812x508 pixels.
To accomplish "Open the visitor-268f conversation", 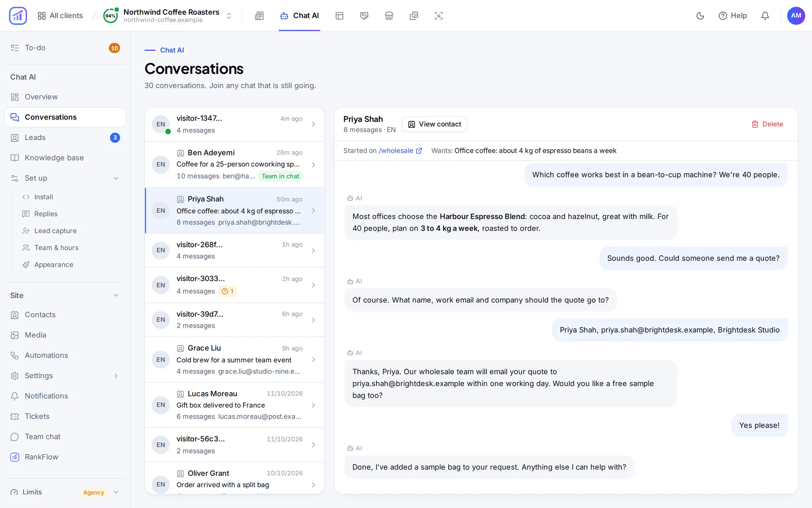I will 234,251.
